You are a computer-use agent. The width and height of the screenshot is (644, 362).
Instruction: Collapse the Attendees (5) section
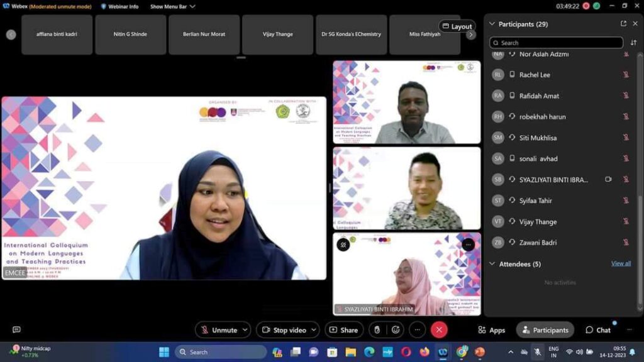pos(492,264)
